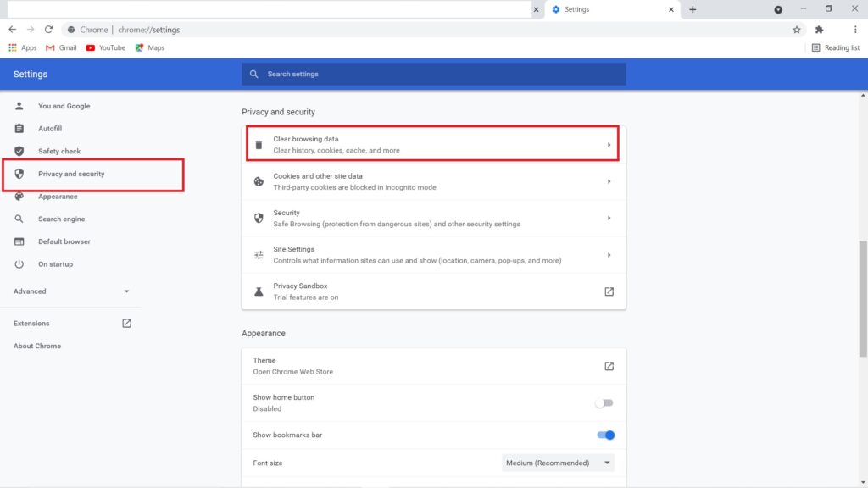Go to Search engine settings
This screenshot has width=868, height=488.
61,219
